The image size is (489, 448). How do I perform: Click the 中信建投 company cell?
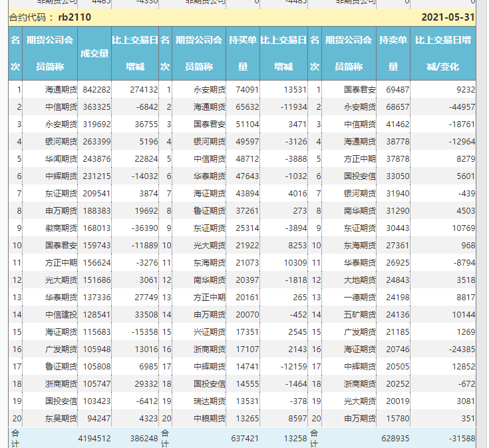click(x=61, y=314)
